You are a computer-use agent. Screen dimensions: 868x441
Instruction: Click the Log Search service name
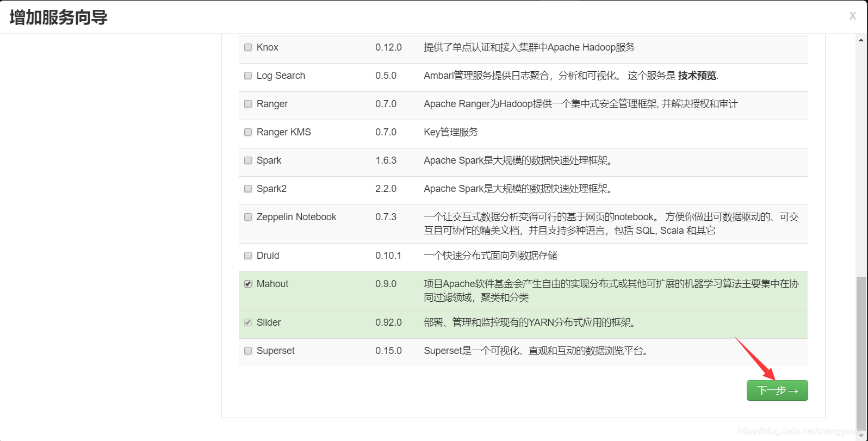point(281,76)
